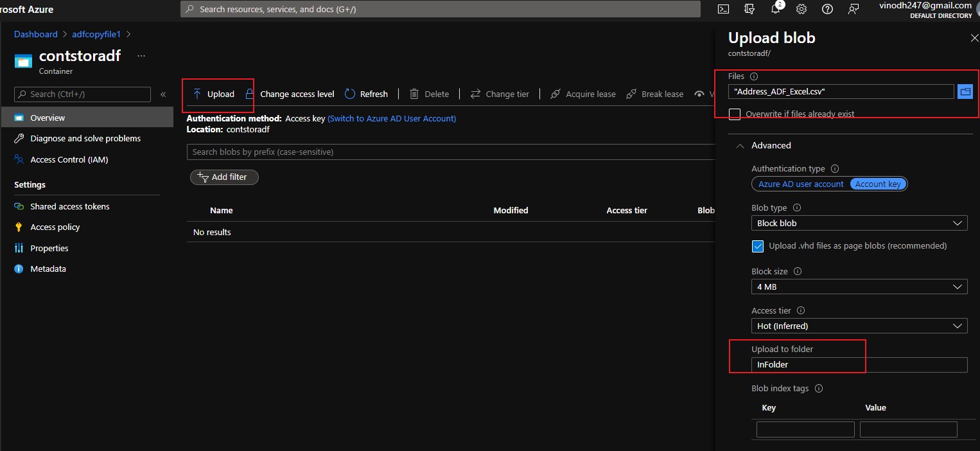Open the Directories and subscriptions filter icon

pos(749,9)
